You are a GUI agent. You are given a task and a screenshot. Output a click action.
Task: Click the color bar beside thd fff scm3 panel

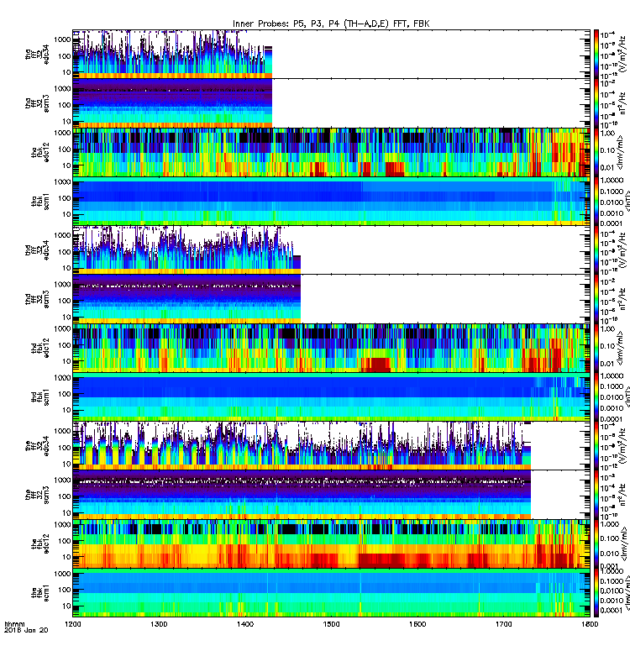(x=596, y=299)
